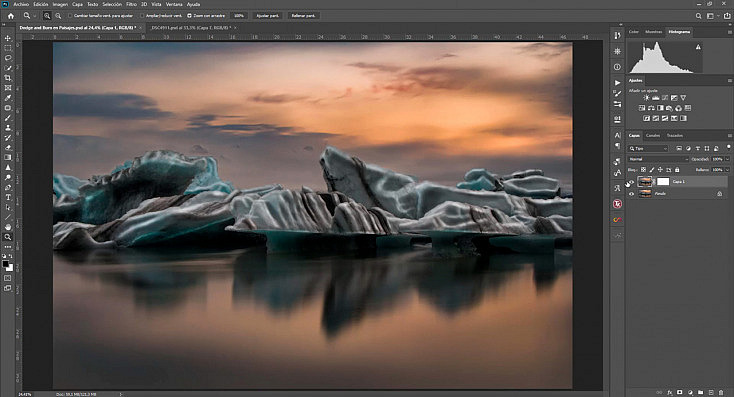Open the Actions panel play icon
This screenshot has height=397, width=734.
click(x=617, y=83)
